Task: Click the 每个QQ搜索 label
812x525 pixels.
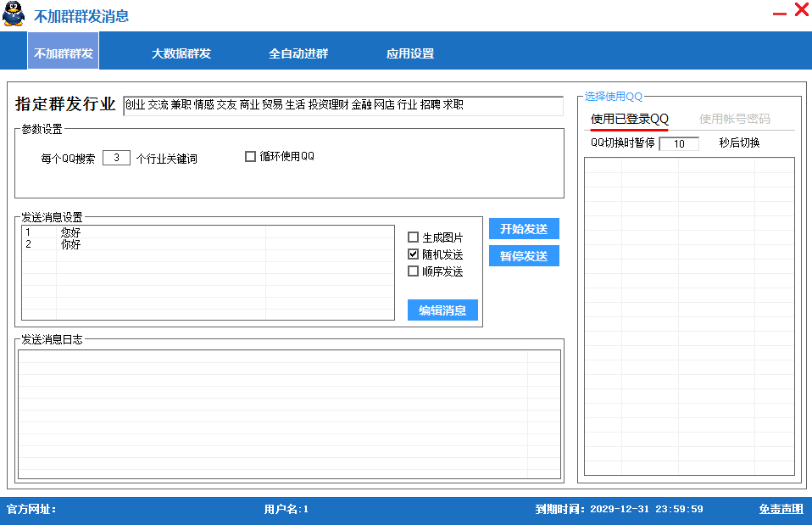Action: [x=68, y=159]
